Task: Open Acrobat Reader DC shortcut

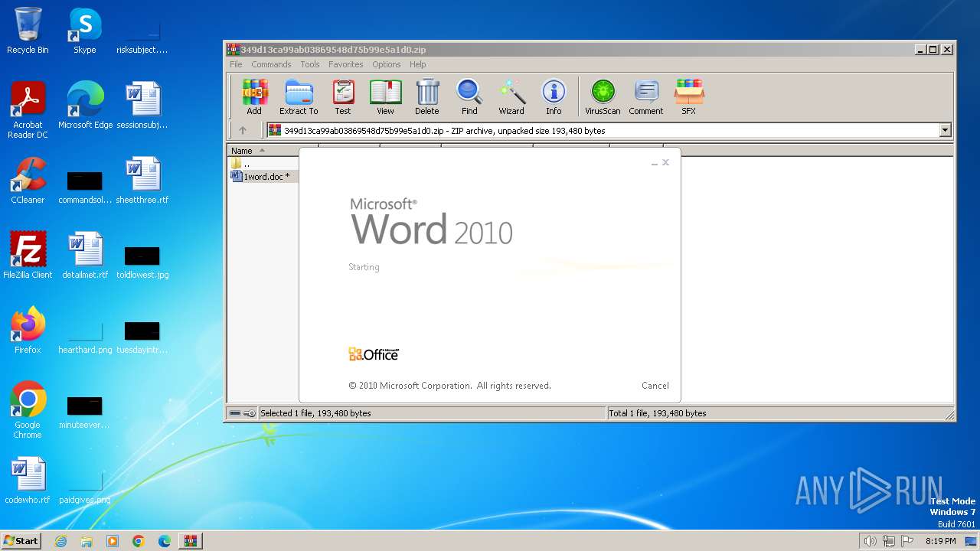Action: coord(28,110)
